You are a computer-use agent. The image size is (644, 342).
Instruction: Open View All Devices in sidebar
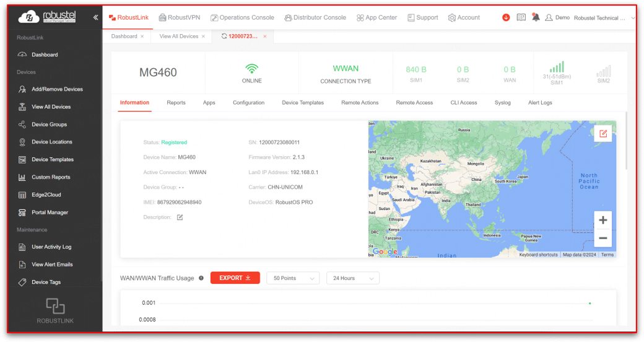[51, 107]
